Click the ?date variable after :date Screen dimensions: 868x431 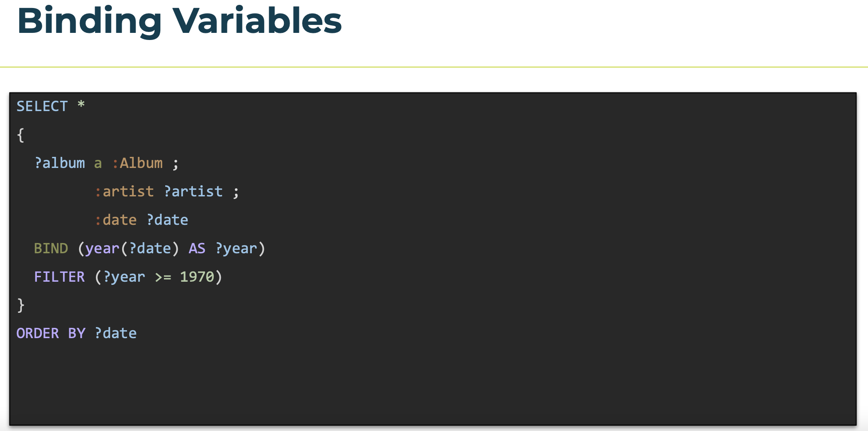(x=167, y=220)
